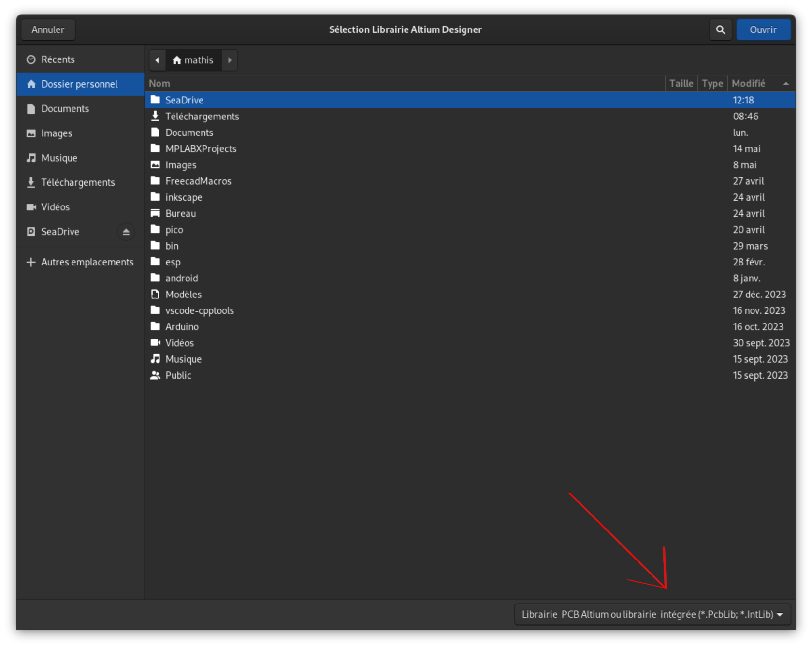The height and width of the screenshot is (648, 812).
Task: Click the Bureau desktop icon
Action: (155, 213)
